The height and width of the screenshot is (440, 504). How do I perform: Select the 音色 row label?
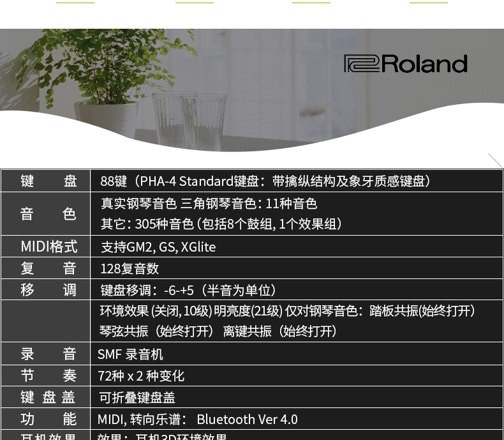coord(48,214)
